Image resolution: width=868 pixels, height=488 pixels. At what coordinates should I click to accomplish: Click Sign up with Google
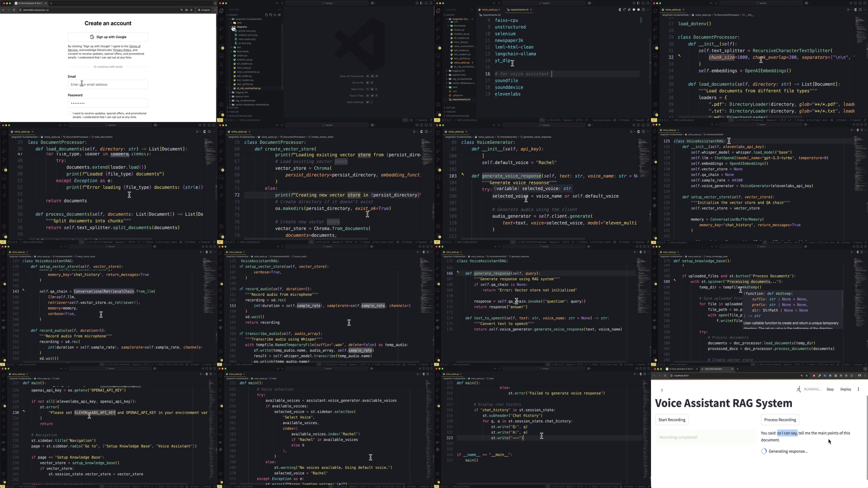click(x=108, y=37)
